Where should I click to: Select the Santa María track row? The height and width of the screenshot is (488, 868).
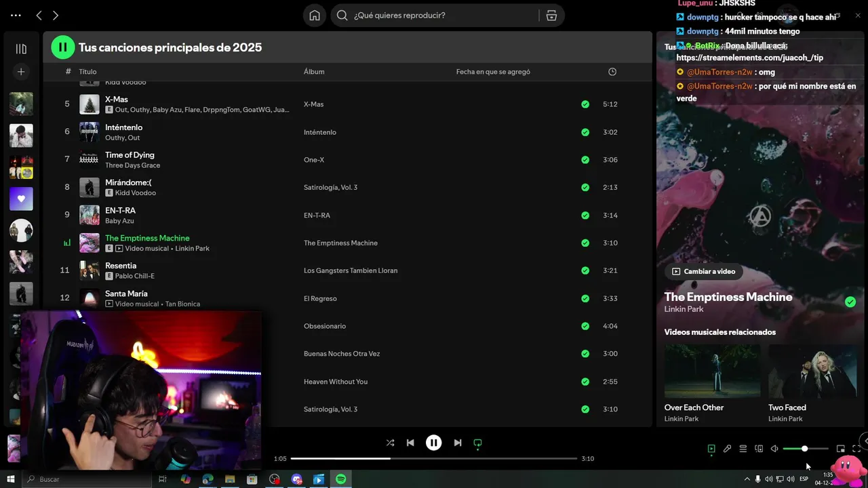click(x=347, y=298)
